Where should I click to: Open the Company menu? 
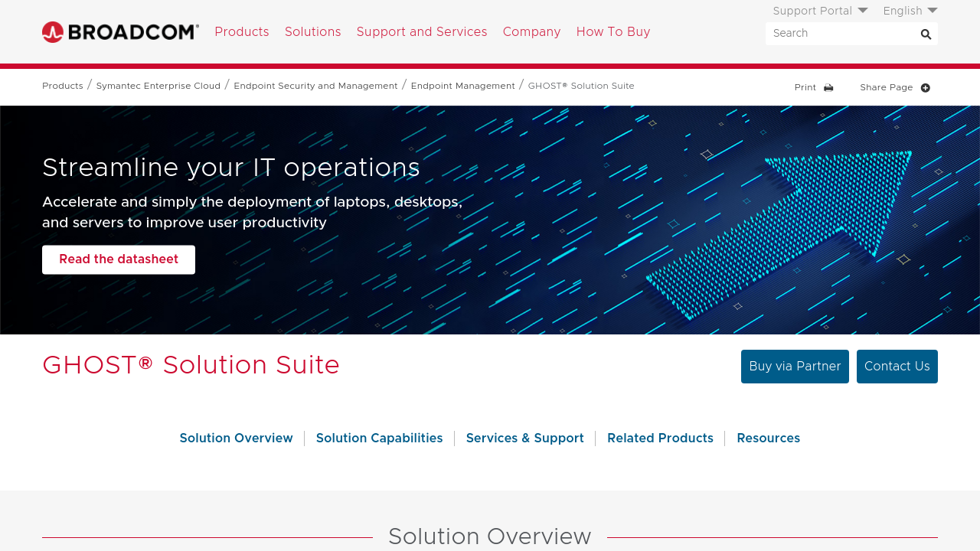531,32
